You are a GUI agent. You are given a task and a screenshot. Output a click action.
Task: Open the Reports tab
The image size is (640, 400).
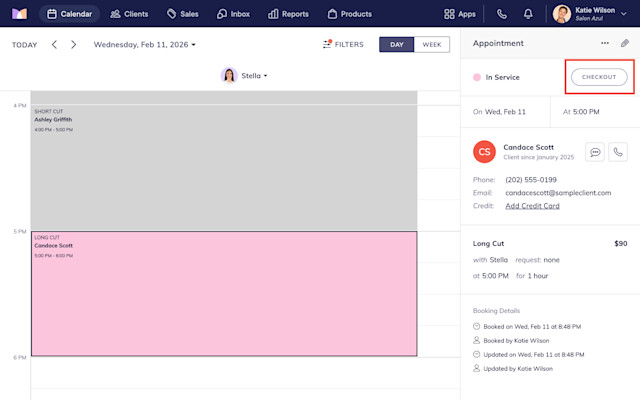coord(288,14)
